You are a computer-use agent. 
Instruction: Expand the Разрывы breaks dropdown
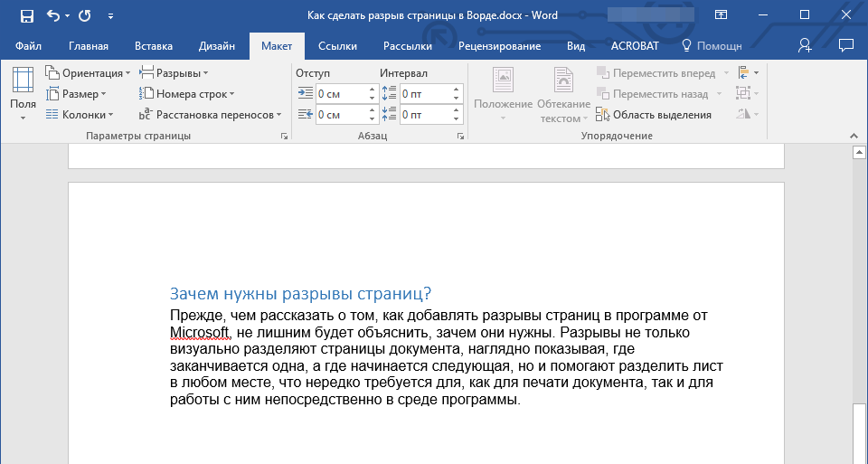pyautogui.click(x=175, y=73)
